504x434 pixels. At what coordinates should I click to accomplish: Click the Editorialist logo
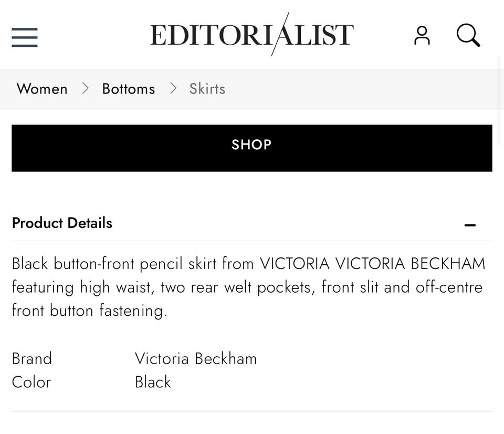[x=252, y=35]
